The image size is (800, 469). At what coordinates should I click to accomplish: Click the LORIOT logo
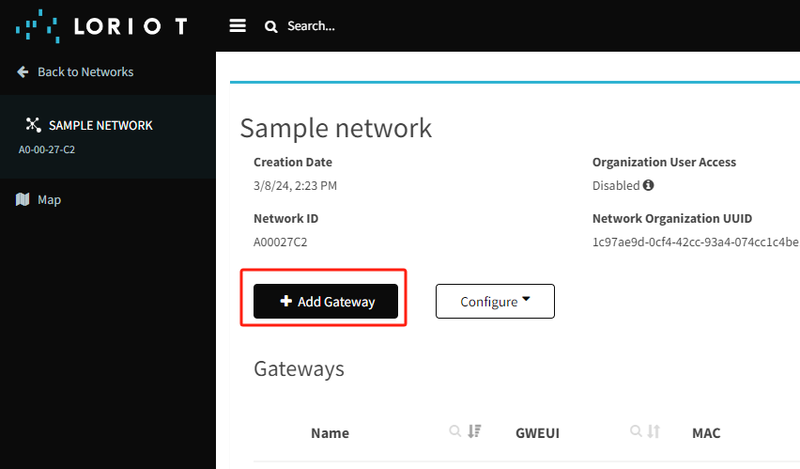click(100, 25)
